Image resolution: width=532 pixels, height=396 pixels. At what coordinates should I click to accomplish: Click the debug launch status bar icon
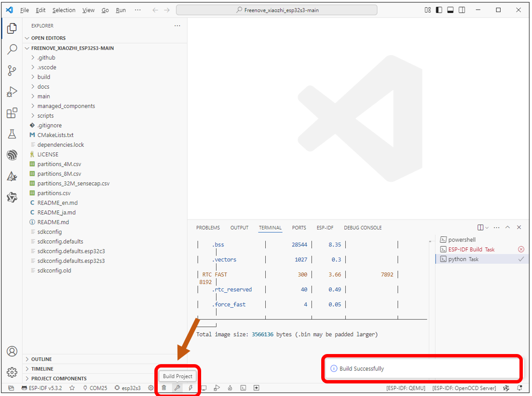pyautogui.click(x=217, y=388)
